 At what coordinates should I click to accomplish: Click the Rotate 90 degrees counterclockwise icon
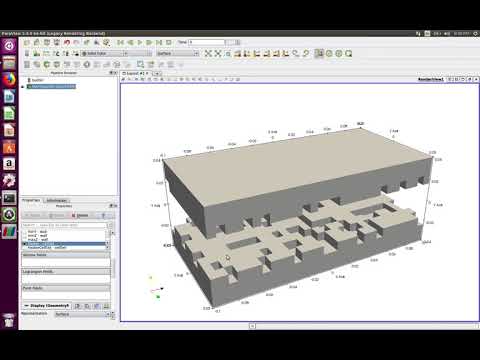click(305, 53)
